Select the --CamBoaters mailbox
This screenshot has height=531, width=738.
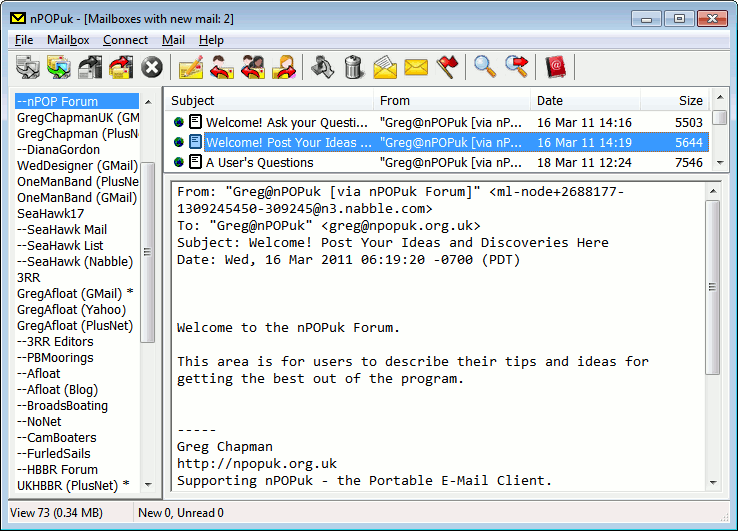pyautogui.click(x=77, y=437)
